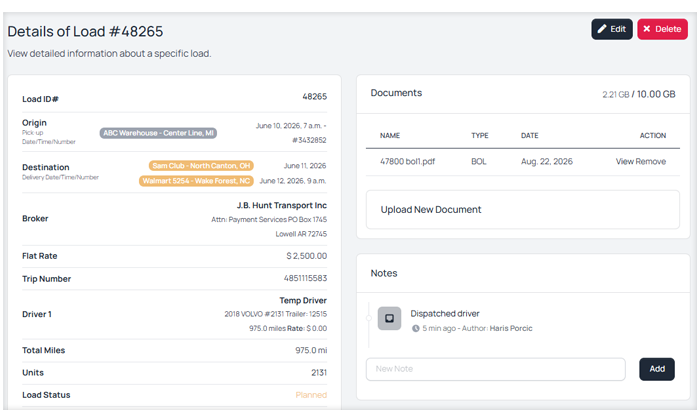Click the Dispatched driver note text
700x420 pixels.
(445, 314)
